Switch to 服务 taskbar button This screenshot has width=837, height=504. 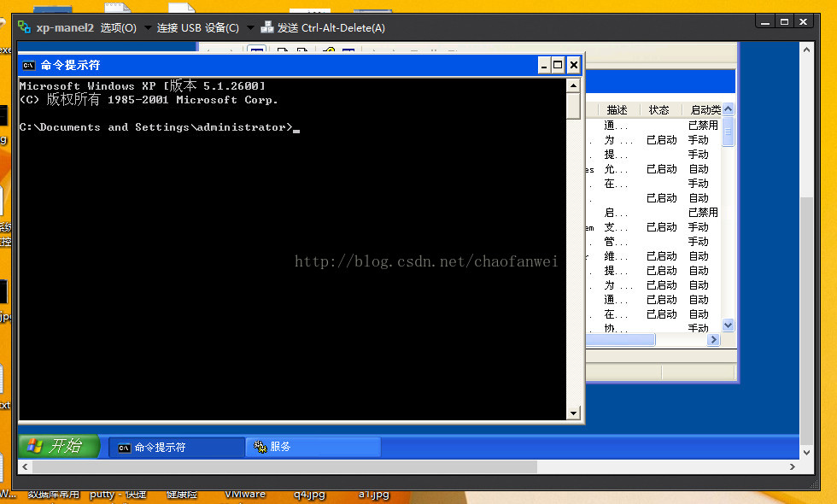313,447
